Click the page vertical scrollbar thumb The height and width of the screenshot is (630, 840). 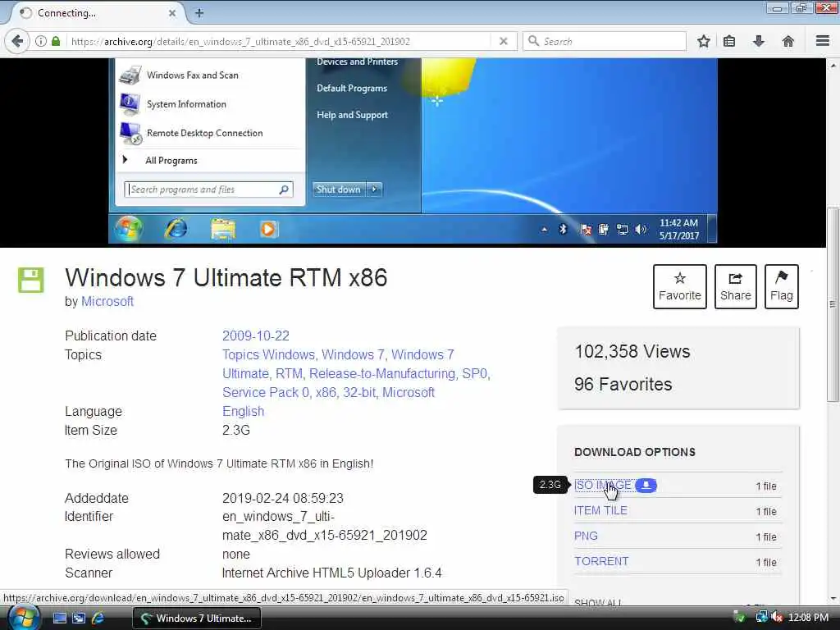(833, 304)
